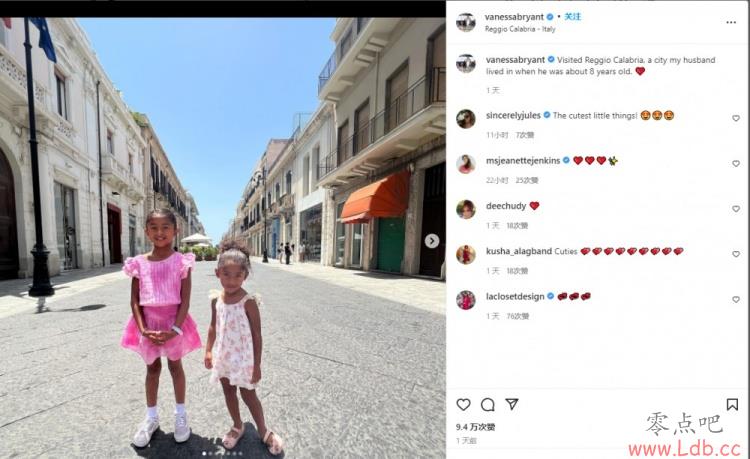Follow vanessabryant via 关注 link

point(573,17)
